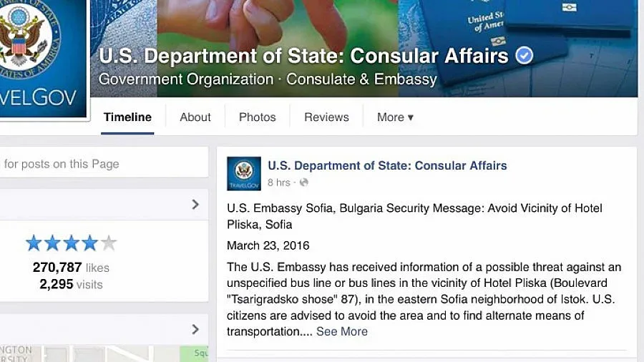The width and height of the screenshot is (644, 362).
Task: Open the About tab
Action: [195, 117]
